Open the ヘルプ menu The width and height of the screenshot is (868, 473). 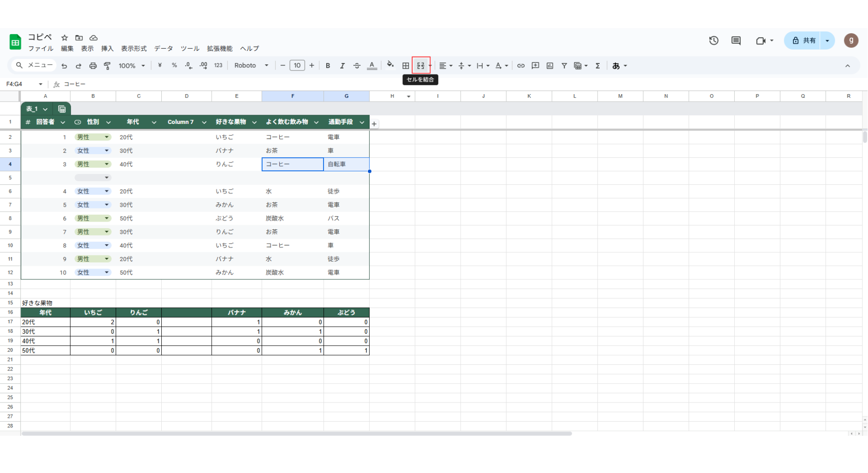click(x=249, y=49)
